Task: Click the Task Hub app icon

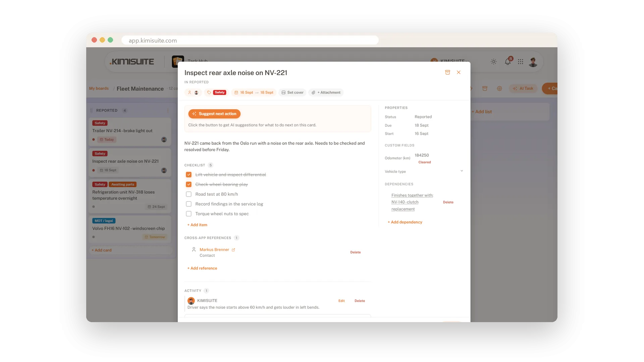Action: [178, 62]
